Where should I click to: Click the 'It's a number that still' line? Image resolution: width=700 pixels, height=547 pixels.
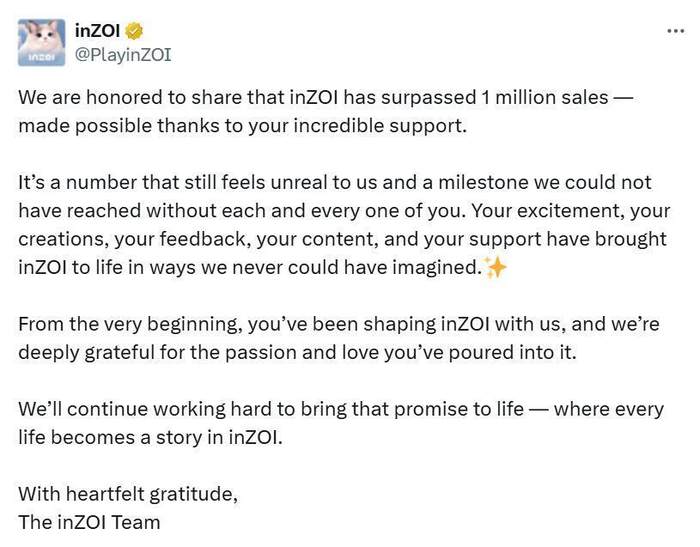tap(335, 183)
